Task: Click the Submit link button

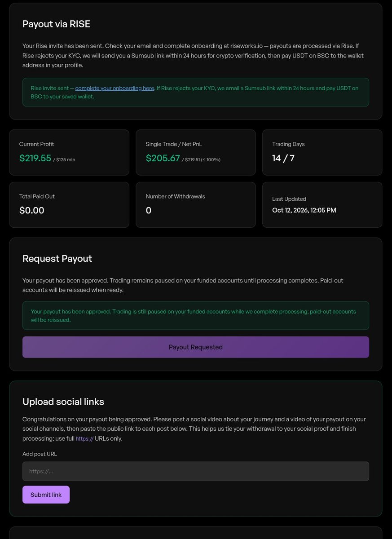Action: pos(46,495)
